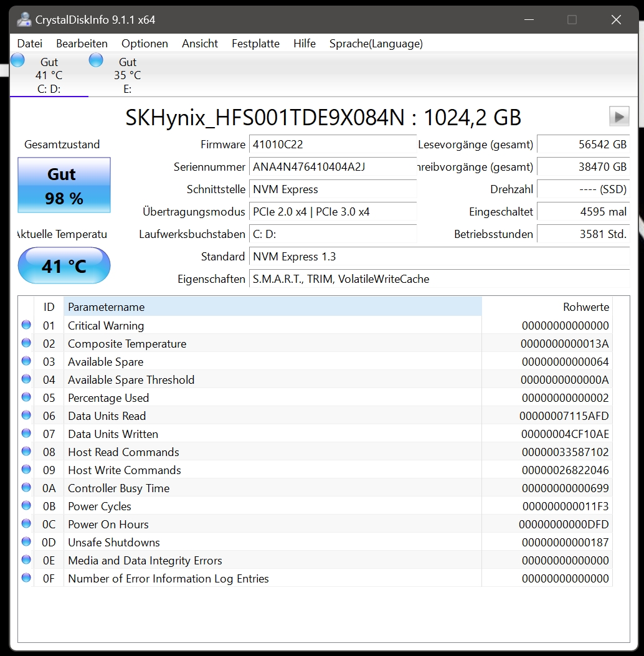Click the status dot for Host Write Commands

(26, 469)
